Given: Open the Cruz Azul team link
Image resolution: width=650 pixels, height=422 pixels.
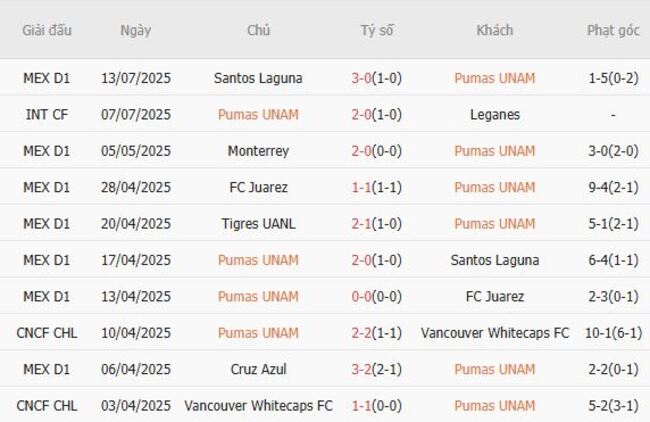Looking at the screenshot, I should click(x=258, y=369).
